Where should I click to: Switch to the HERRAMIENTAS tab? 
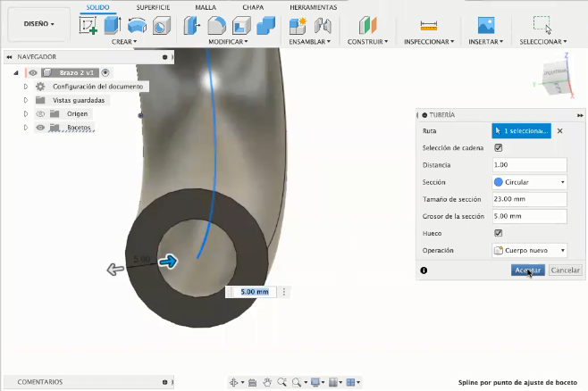point(313,7)
